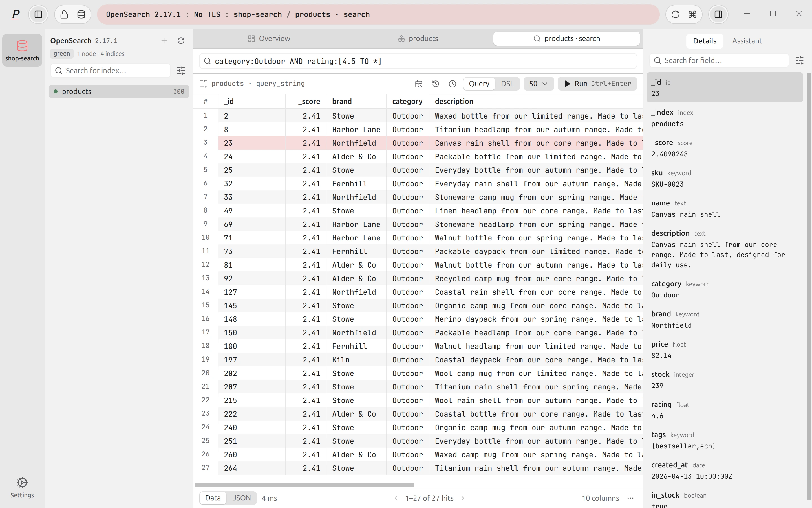Click the calendar time filter icon

[419, 84]
